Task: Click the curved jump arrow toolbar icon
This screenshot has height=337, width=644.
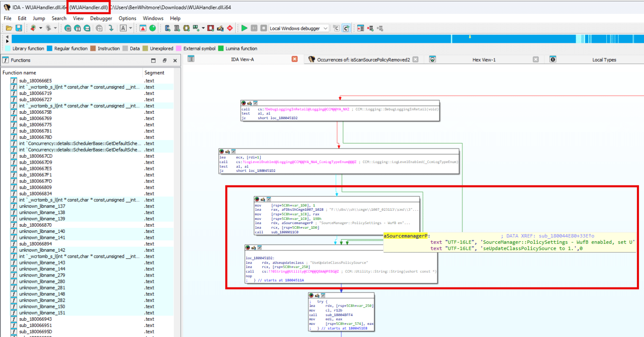Action: click(110, 28)
